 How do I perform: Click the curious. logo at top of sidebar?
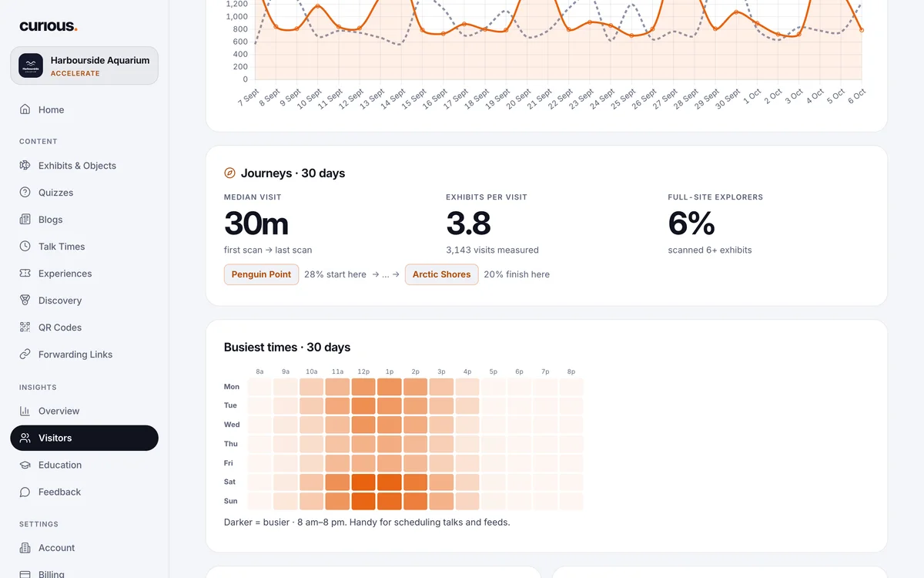pyautogui.click(x=48, y=26)
